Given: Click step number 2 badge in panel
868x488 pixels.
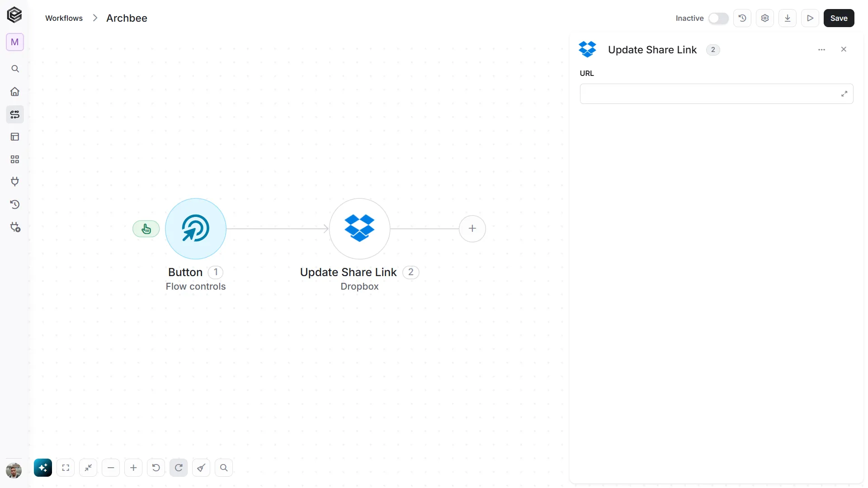Looking at the screenshot, I should pyautogui.click(x=713, y=50).
